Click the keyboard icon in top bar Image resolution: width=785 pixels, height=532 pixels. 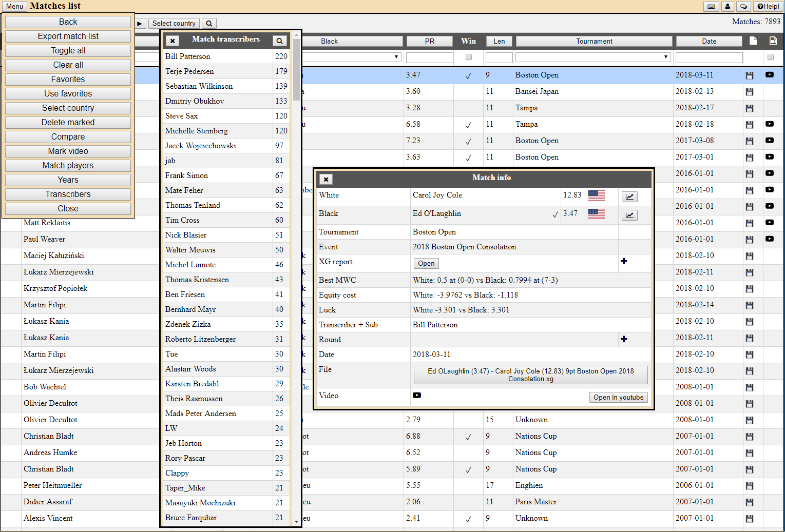coord(711,7)
